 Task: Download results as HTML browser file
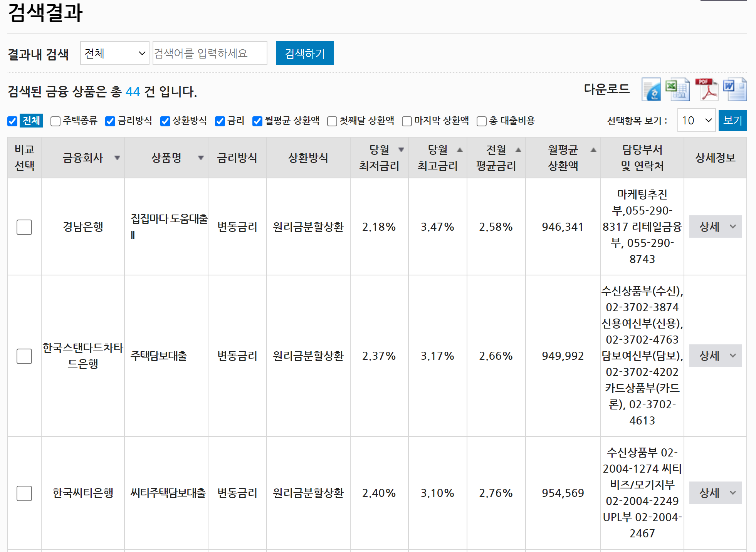(x=651, y=90)
